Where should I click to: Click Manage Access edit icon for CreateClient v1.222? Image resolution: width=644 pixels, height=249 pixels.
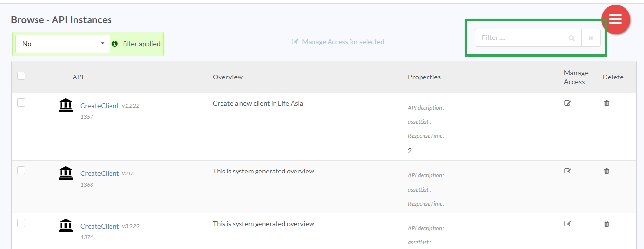(567, 103)
